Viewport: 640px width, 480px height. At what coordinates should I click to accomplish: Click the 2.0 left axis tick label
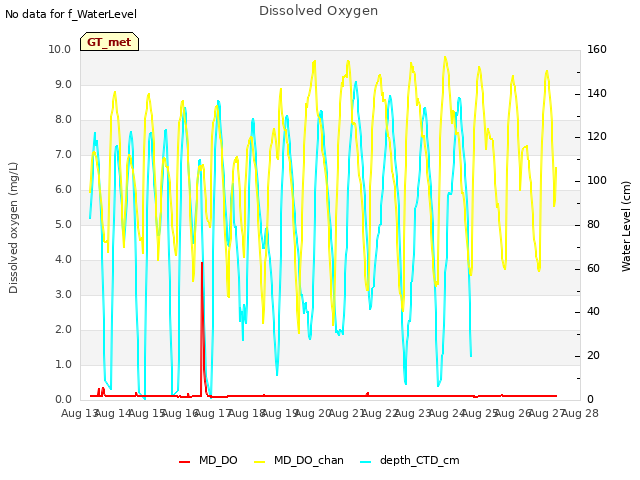(x=63, y=329)
